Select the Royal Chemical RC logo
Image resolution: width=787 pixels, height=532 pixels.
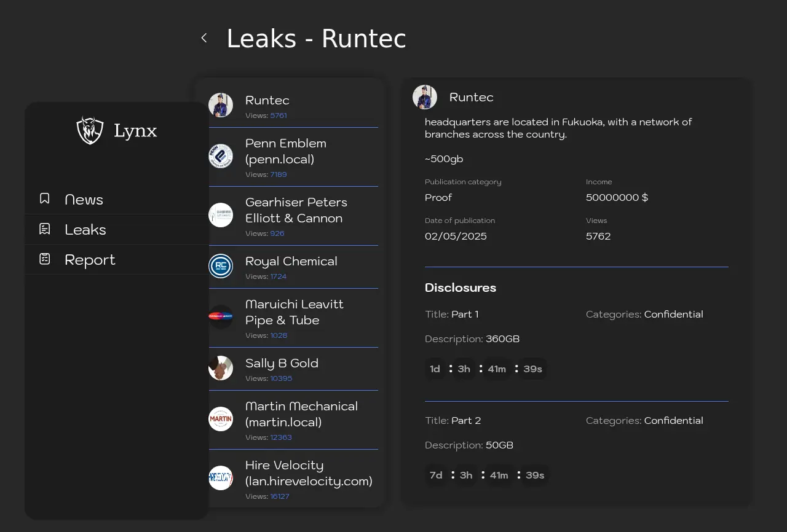click(221, 266)
